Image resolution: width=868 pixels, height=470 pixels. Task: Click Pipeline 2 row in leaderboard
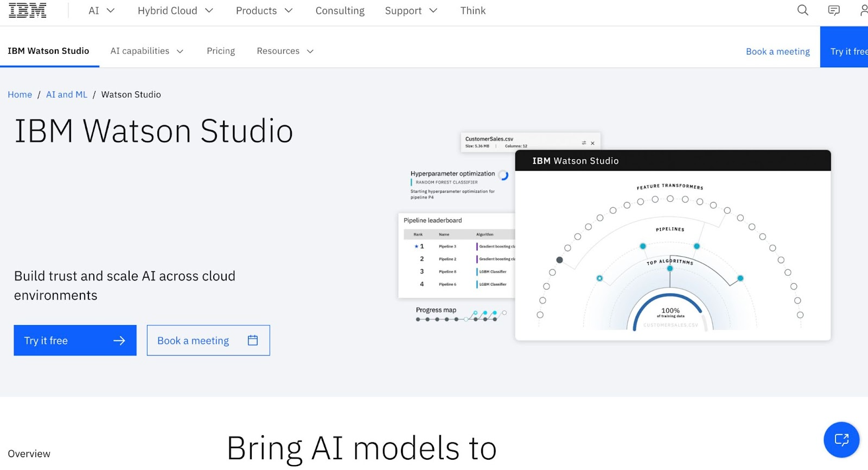pyautogui.click(x=459, y=259)
